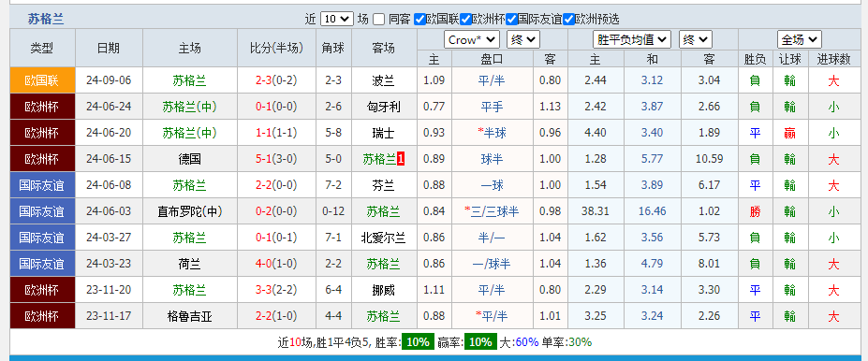
Task: Click the red 胜 result in the 直布罗陀 row
Action: point(755,211)
